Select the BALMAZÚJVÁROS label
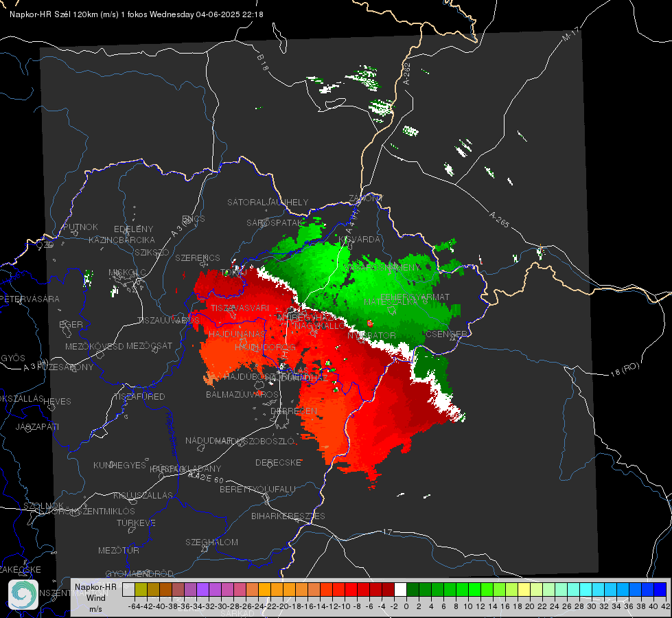Image resolution: width=672 pixels, height=618 pixels. [x=242, y=394]
